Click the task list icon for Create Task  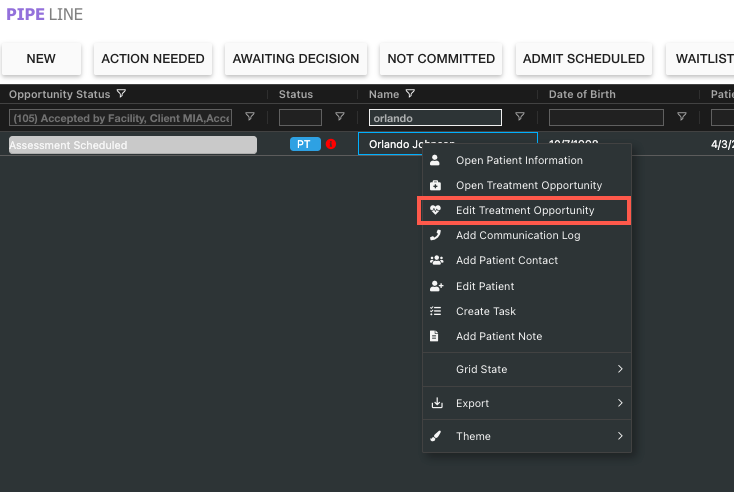435,311
